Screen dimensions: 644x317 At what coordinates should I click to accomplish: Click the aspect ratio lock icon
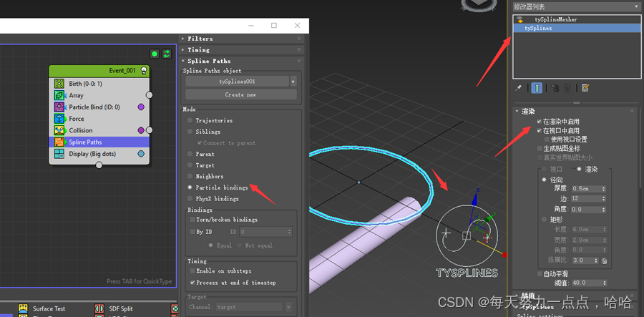(x=605, y=260)
